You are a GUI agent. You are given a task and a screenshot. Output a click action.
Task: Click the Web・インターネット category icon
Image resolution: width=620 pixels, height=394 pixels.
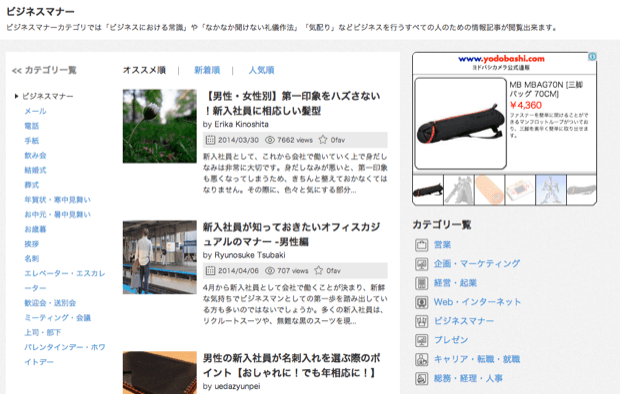(422, 302)
